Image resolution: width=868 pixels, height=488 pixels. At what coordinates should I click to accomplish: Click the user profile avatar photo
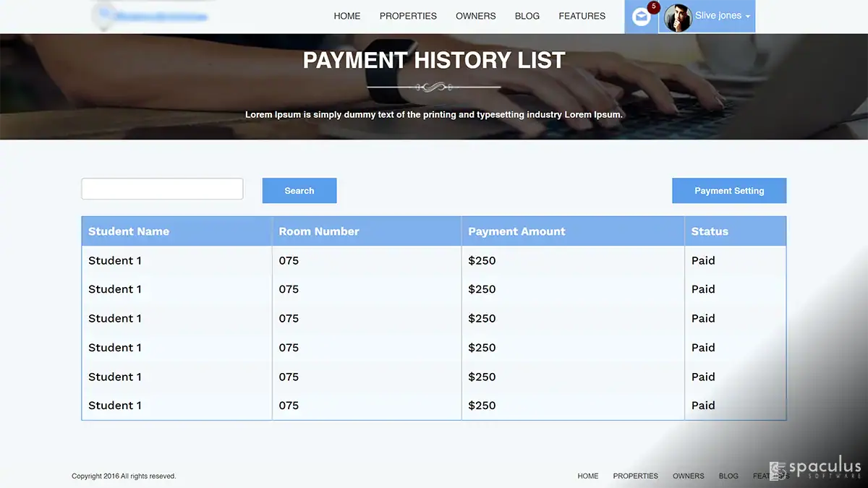point(678,18)
